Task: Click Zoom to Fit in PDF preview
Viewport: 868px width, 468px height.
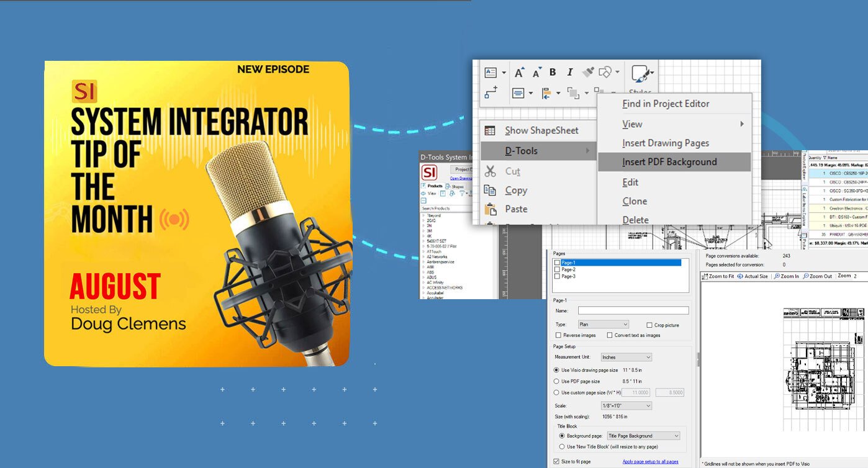Action: pyautogui.click(x=718, y=276)
